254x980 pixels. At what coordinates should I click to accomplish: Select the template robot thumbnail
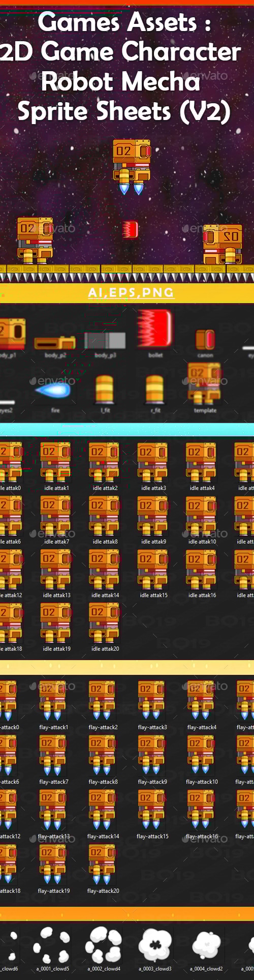pos(205,384)
